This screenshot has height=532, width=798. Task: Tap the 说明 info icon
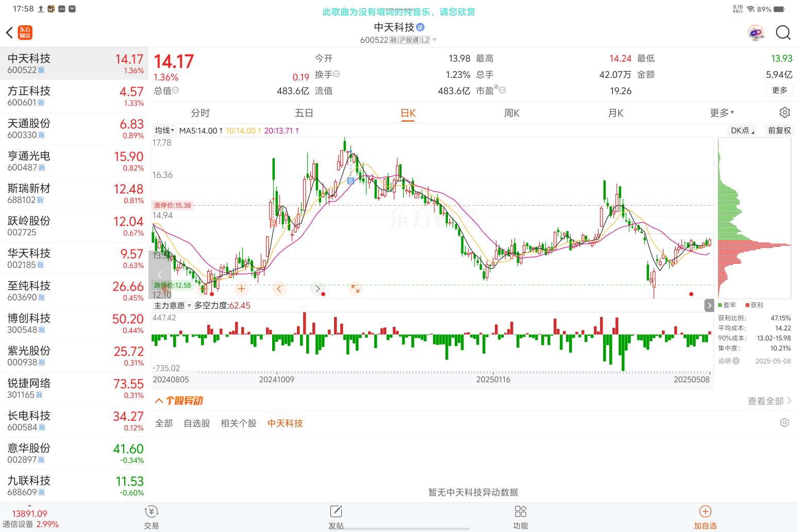click(x=736, y=361)
